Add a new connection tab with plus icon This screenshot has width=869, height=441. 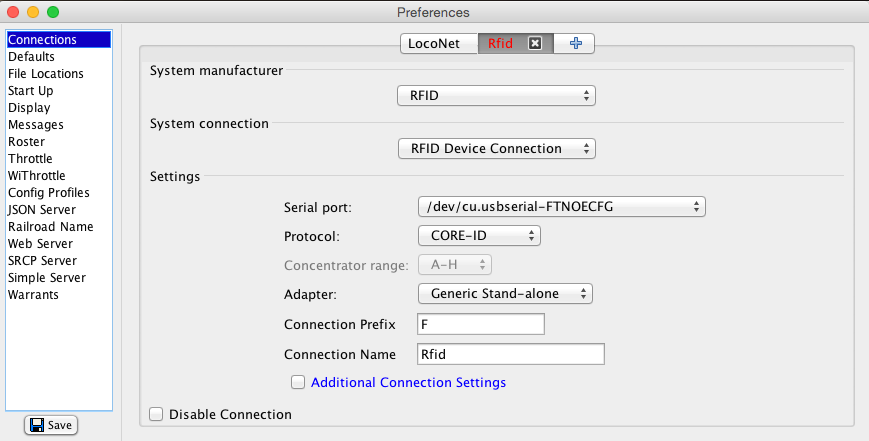(x=575, y=44)
